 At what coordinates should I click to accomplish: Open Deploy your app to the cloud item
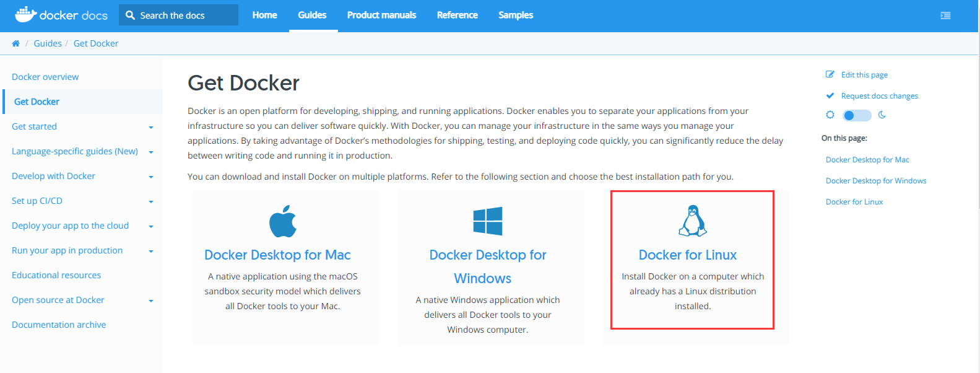pos(70,226)
